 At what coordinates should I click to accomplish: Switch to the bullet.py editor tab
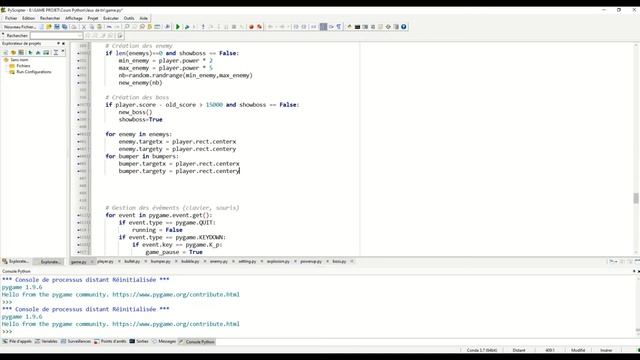click(x=132, y=261)
